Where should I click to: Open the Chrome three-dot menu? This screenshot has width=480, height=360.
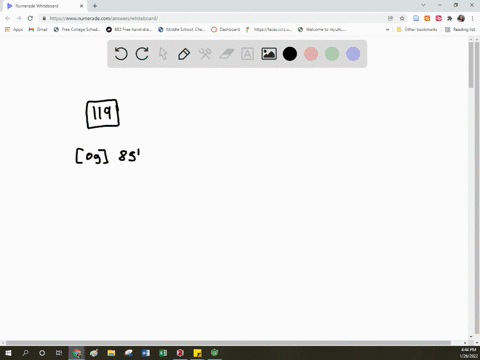tap(472, 18)
